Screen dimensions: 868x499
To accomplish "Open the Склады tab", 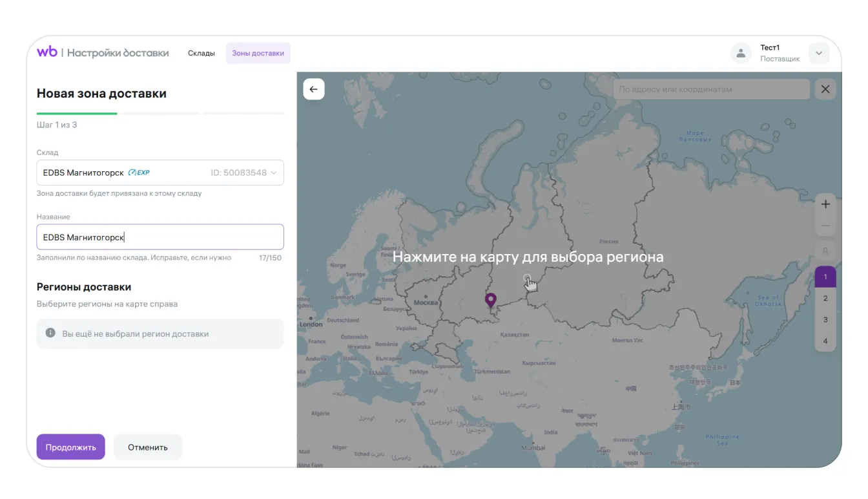I will point(201,53).
